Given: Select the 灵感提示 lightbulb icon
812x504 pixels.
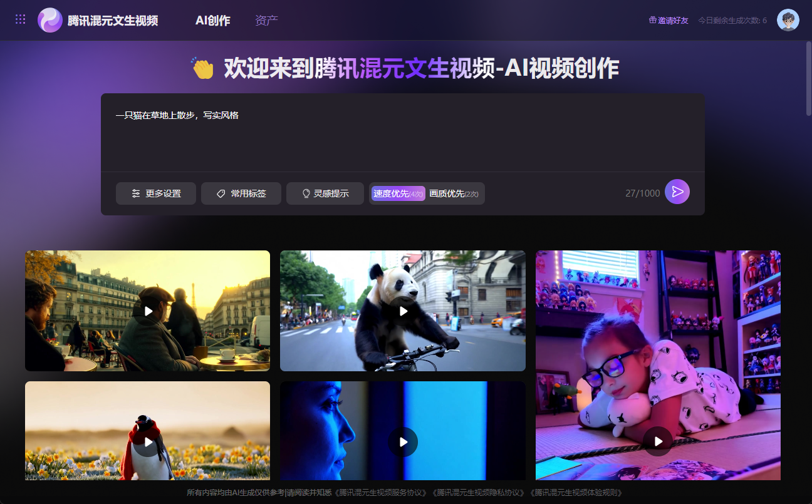Looking at the screenshot, I should pyautogui.click(x=306, y=193).
